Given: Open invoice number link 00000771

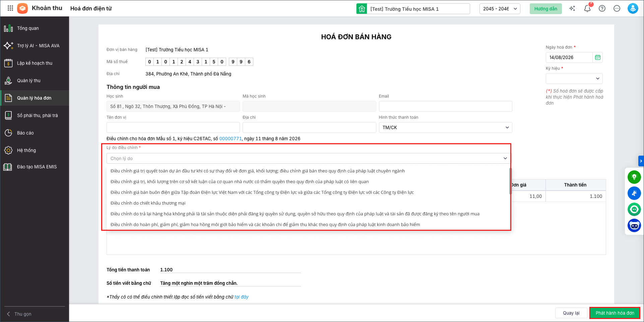Looking at the screenshot, I should pyautogui.click(x=231, y=139).
